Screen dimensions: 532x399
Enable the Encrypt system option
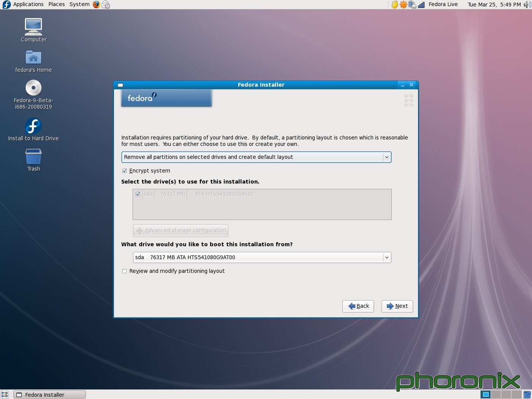point(124,171)
